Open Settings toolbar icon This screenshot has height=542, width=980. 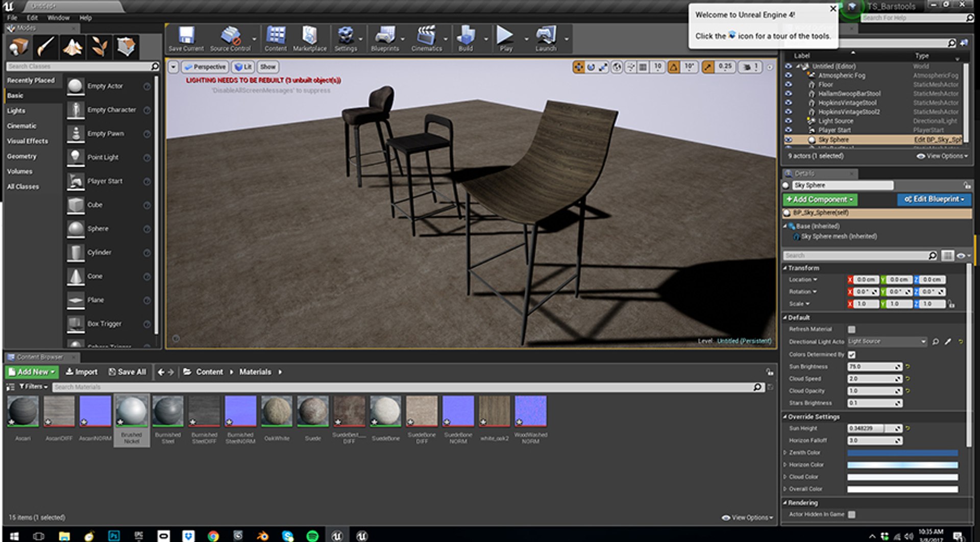click(x=346, y=39)
